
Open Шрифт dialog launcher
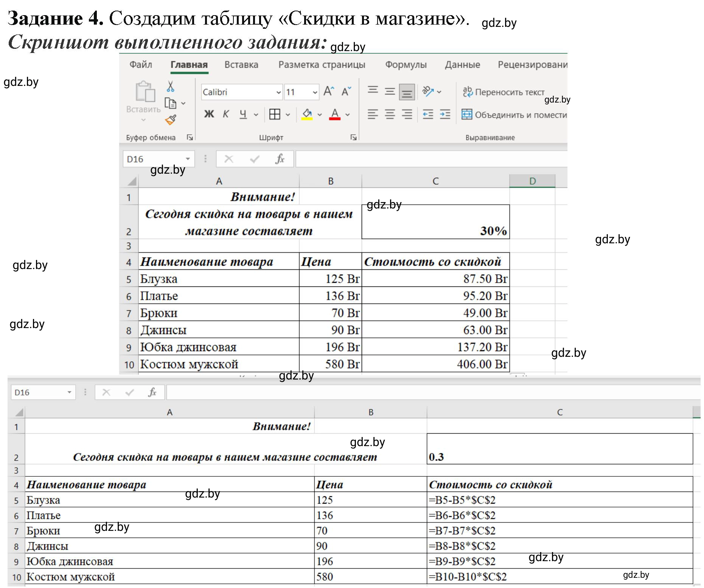(x=353, y=137)
